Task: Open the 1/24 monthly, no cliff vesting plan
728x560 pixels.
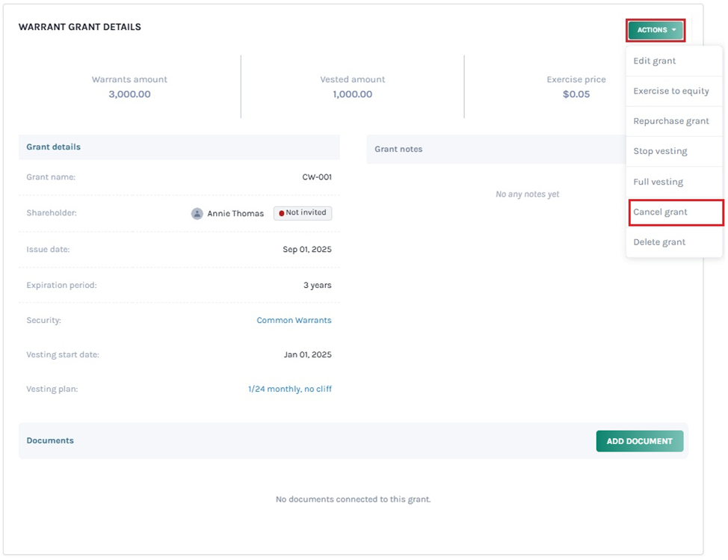Action: tap(289, 389)
